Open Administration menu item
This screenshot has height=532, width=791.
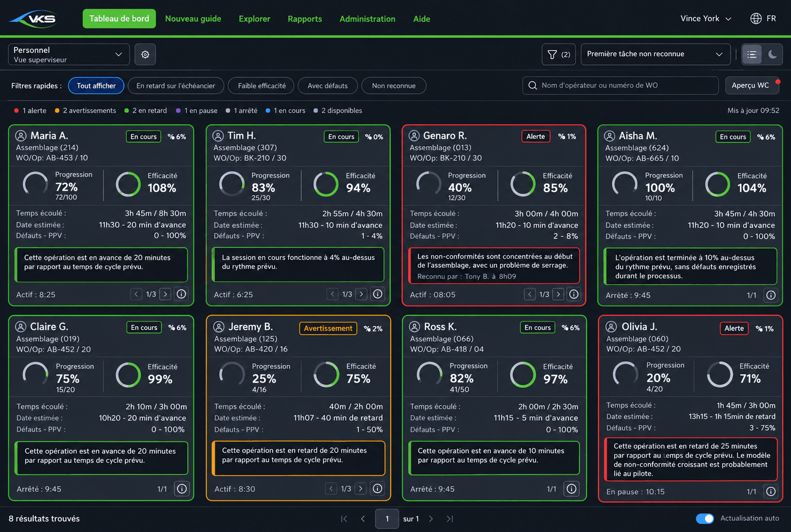coord(367,19)
